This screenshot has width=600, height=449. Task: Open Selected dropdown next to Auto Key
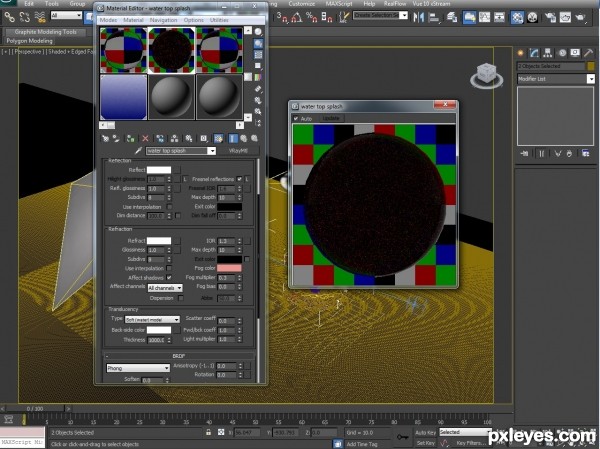click(x=464, y=432)
